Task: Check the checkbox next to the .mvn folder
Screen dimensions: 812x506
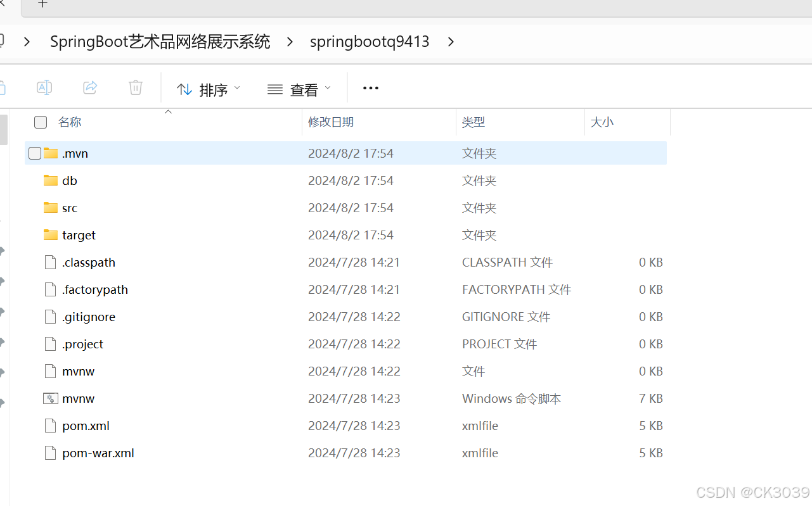Action: pyautogui.click(x=34, y=153)
